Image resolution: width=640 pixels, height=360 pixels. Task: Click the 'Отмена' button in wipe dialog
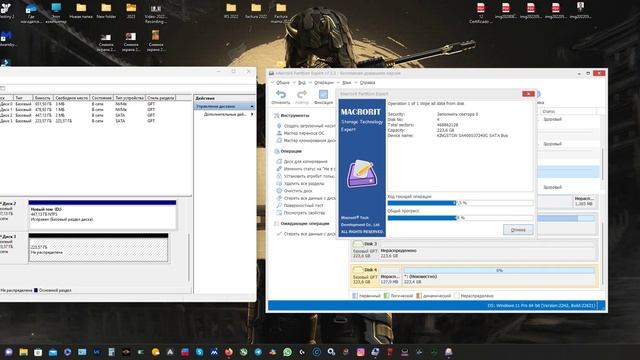[518, 230]
